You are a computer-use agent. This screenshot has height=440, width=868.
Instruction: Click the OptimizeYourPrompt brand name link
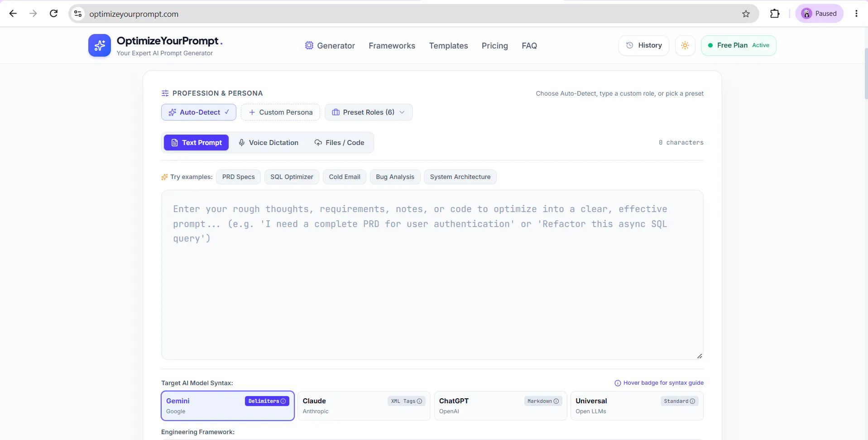point(170,41)
